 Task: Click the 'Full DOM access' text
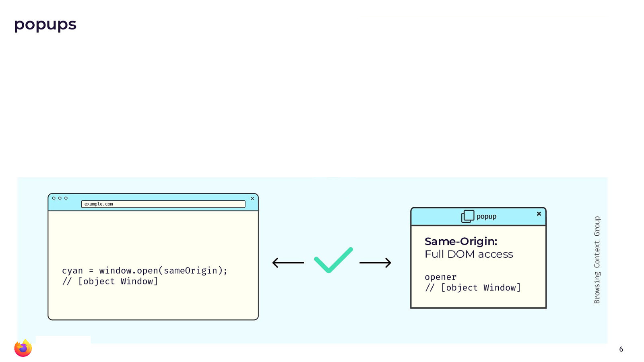469,254
